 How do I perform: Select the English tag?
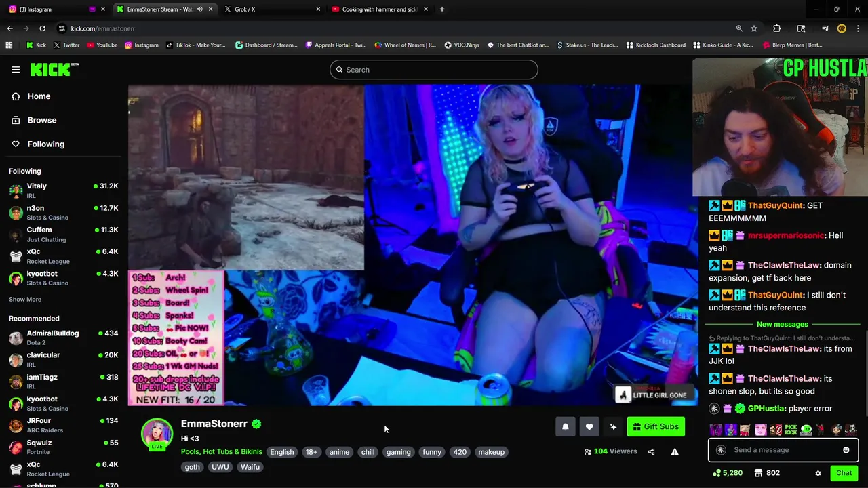click(x=282, y=452)
